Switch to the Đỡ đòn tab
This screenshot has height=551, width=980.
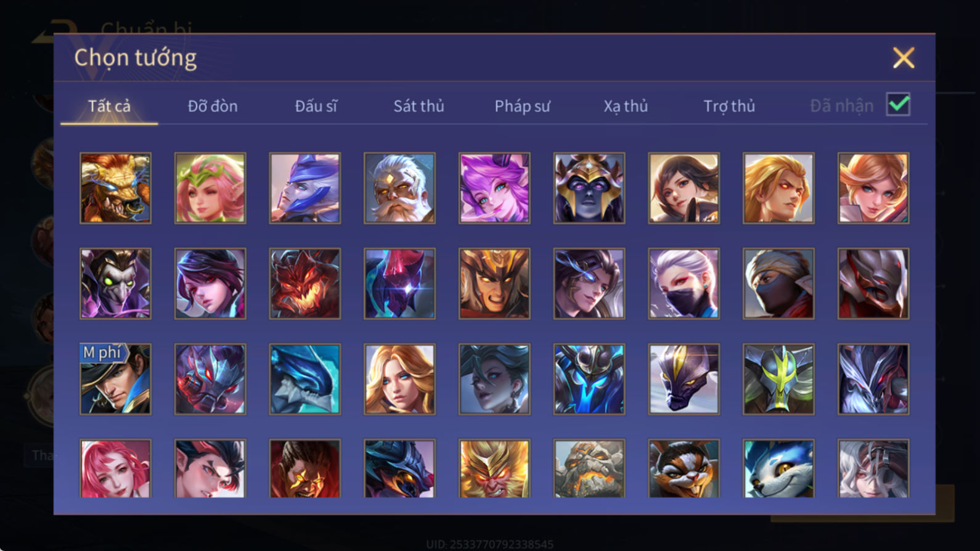[x=213, y=106]
